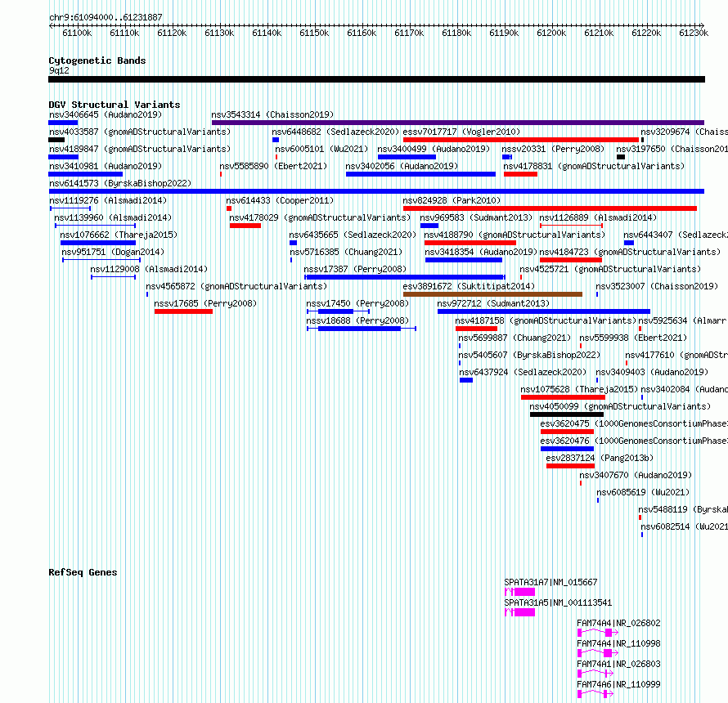This screenshot has height=703, width=728.
Task: Click the nssv17685 (Perry2008) red bar
Action: 183,311
